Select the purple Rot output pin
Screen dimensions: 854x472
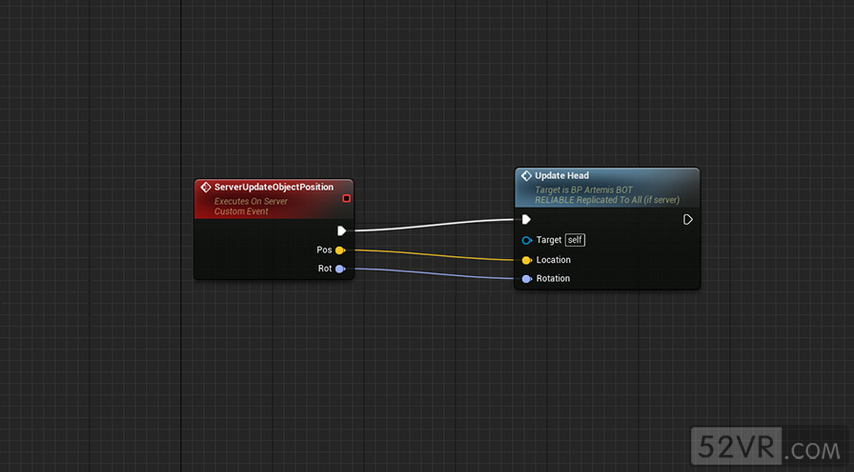click(340, 269)
